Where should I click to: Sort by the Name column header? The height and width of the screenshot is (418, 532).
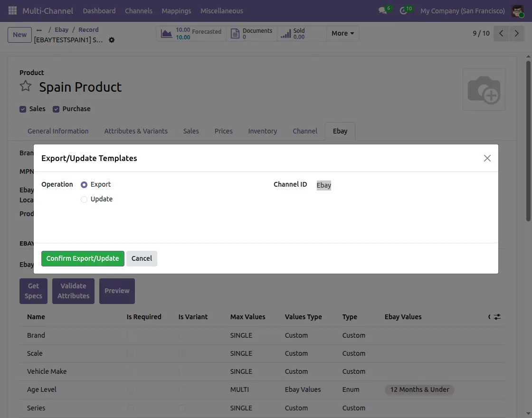pos(36,317)
